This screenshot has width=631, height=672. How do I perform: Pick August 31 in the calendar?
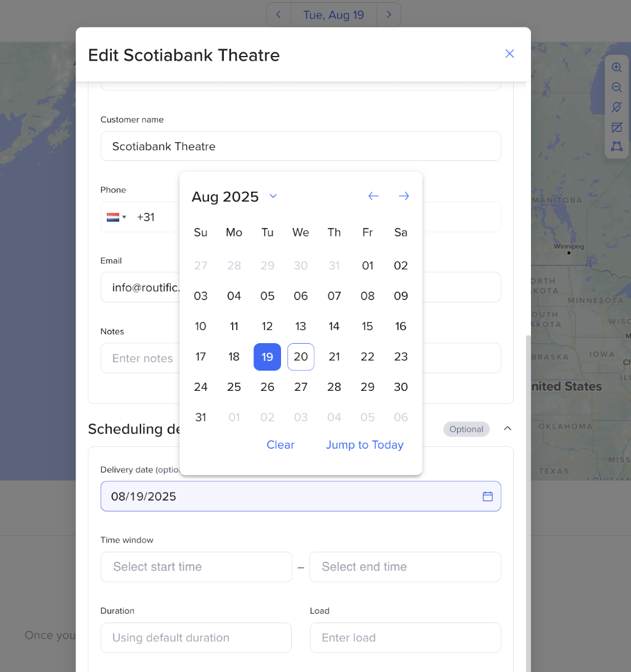(x=201, y=418)
